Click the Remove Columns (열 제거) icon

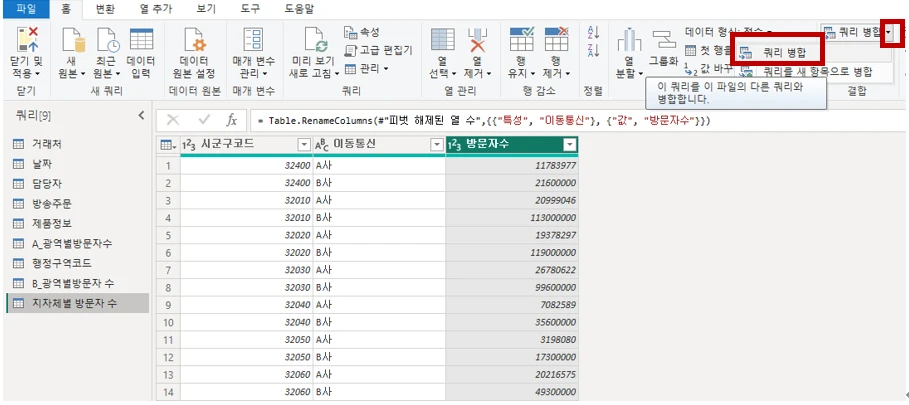click(x=477, y=40)
